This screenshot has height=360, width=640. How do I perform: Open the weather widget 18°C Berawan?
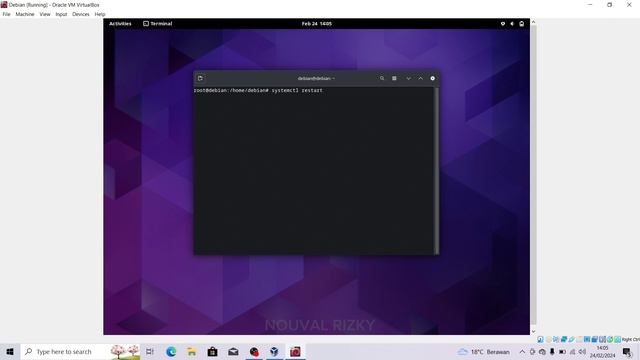point(484,352)
